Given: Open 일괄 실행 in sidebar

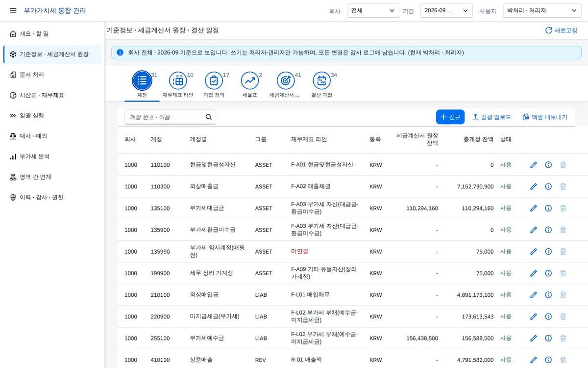Looking at the screenshot, I should pyautogui.click(x=52, y=116).
